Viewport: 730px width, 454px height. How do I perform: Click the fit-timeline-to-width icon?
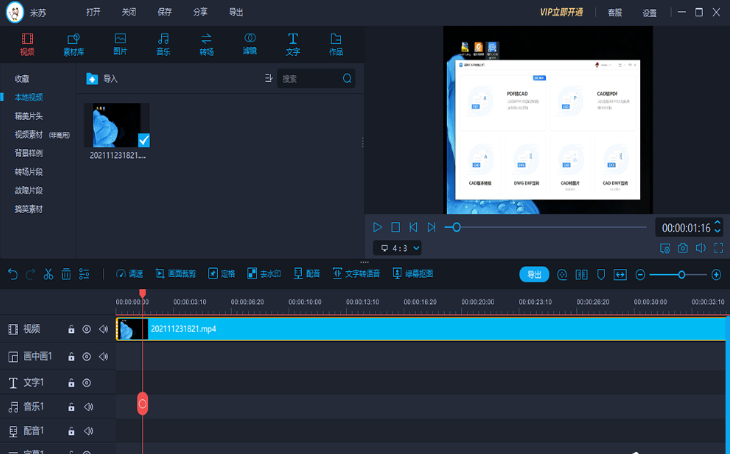(620, 275)
